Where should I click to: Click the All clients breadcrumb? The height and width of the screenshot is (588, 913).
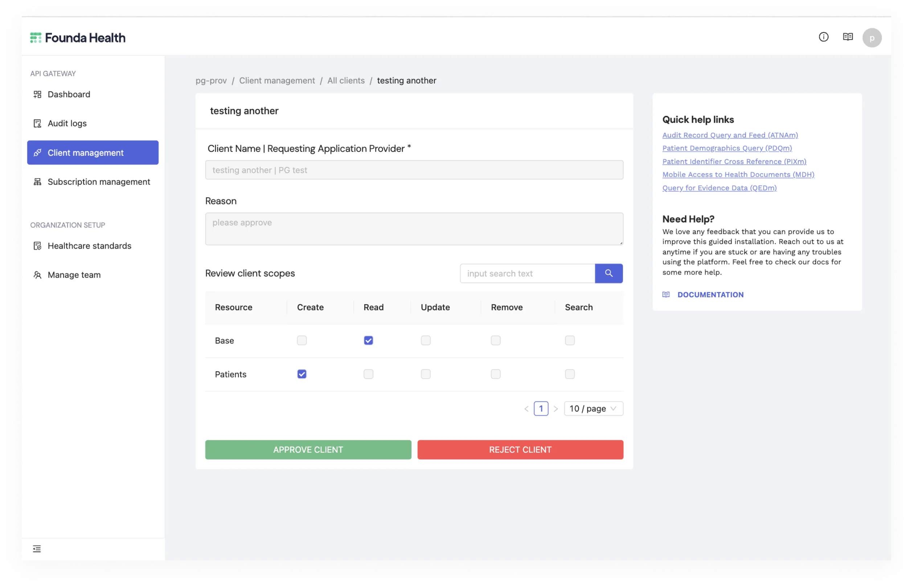346,81
